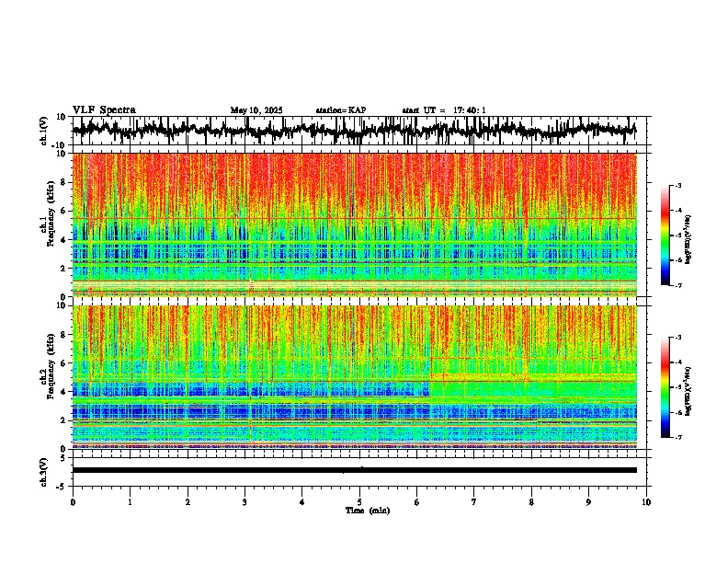Click the ch.1 spectrogram "8" kHz tick label

pyautogui.click(x=64, y=182)
